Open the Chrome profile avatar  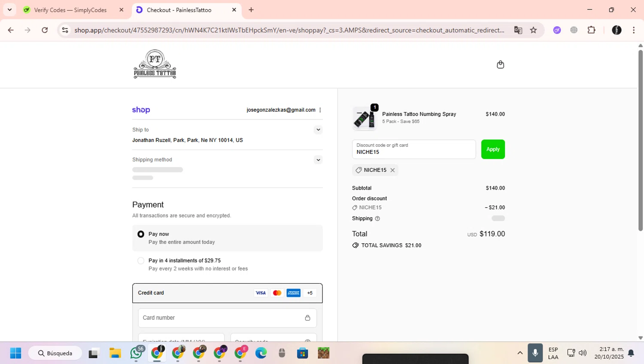click(617, 30)
